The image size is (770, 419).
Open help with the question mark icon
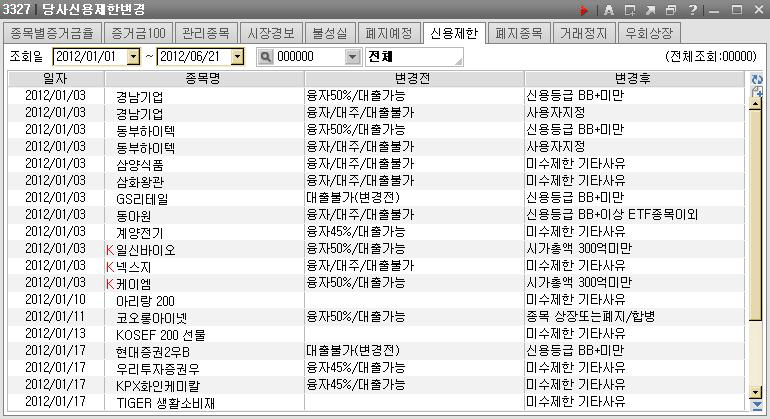click(692, 10)
